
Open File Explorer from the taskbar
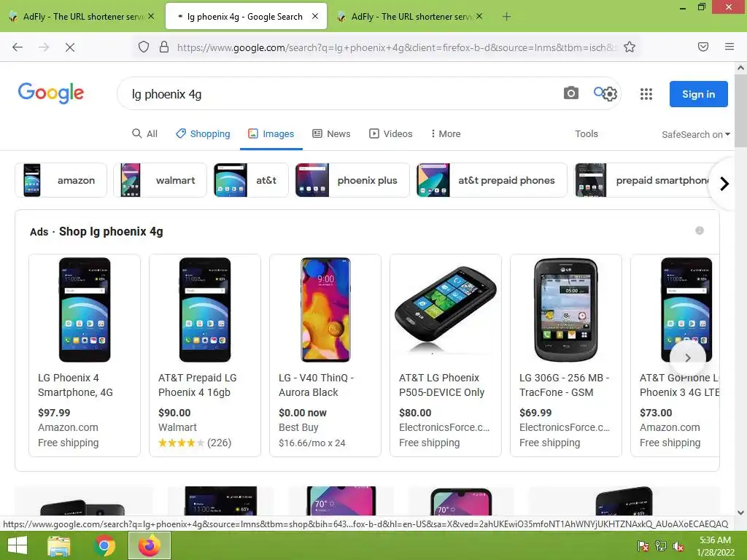click(58, 546)
